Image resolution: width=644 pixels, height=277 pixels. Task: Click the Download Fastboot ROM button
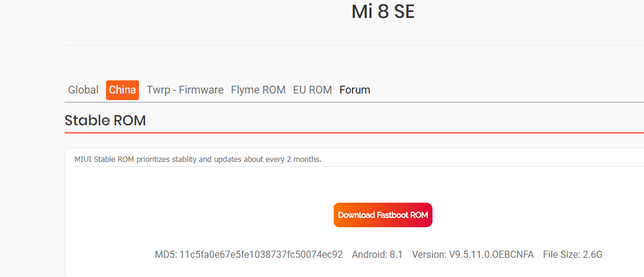383,215
